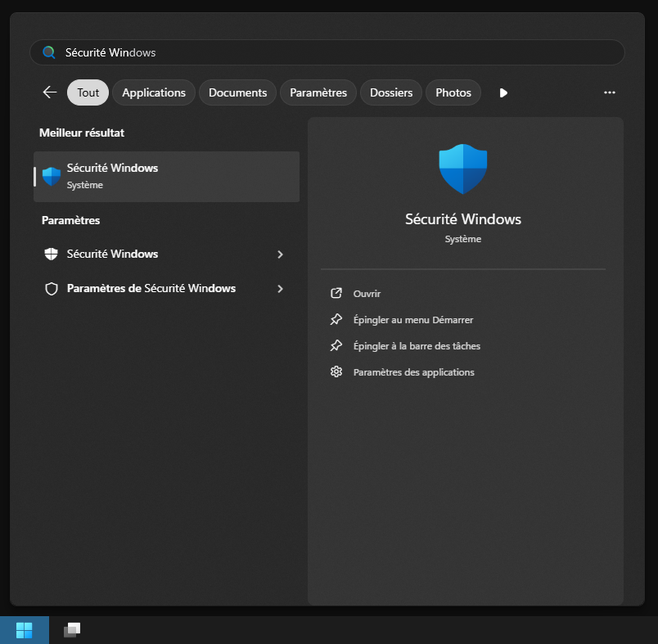The height and width of the screenshot is (644, 658).
Task: Expand Paramètres de Sécurité Windows chevron
Action: pos(281,289)
